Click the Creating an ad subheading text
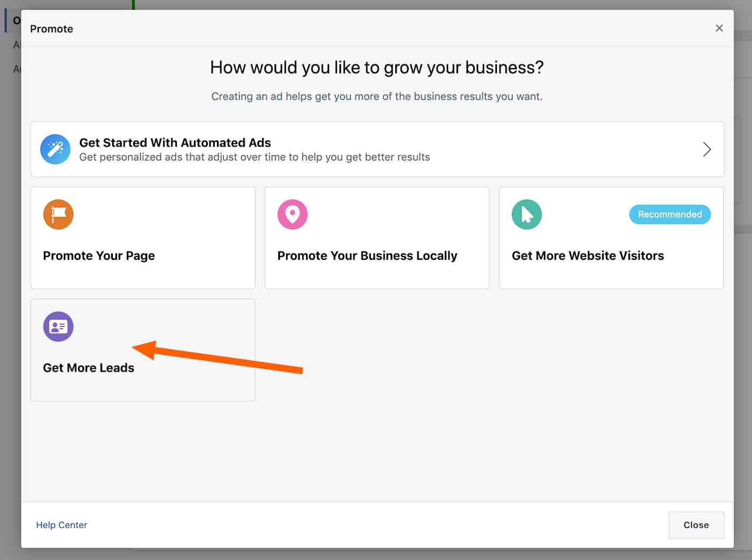The height and width of the screenshot is (560, 752). tap(377, 97)
